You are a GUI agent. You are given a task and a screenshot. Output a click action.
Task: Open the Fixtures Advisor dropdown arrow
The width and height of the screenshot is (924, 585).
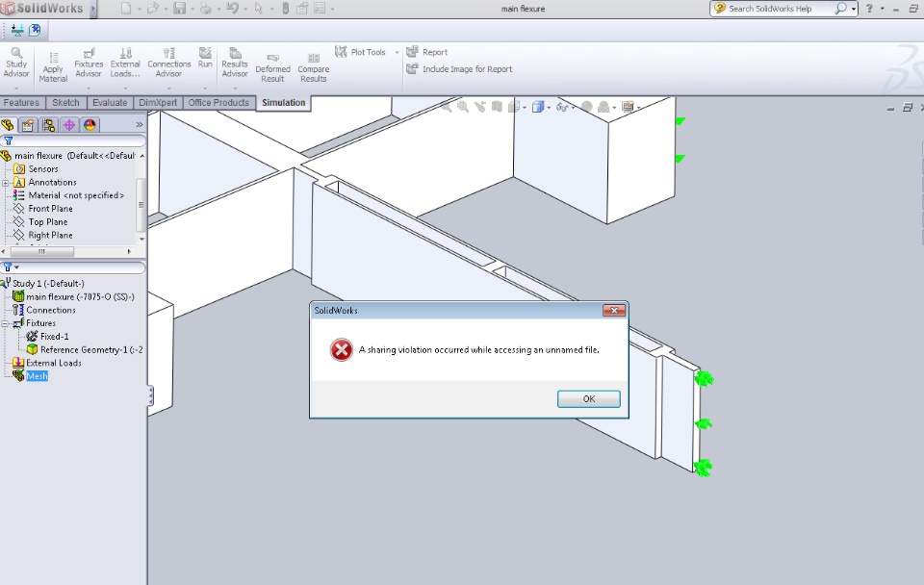tap(89, 89)
